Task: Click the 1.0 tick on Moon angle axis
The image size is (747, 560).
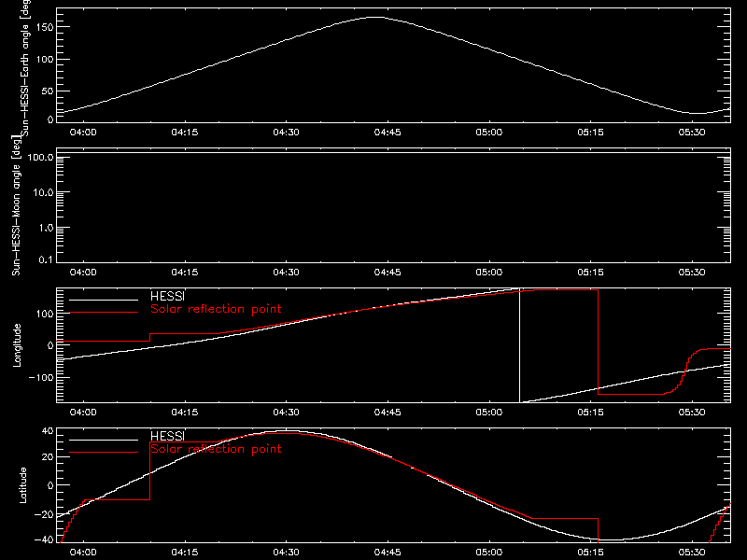Action: [x=46, y=228]
